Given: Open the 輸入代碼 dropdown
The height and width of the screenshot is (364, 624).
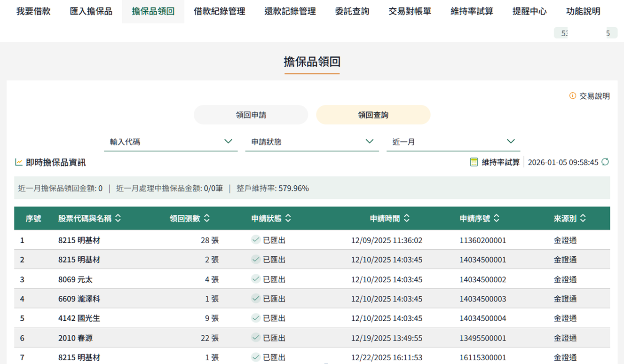Looking at the screenshot, I should (170, 142).
